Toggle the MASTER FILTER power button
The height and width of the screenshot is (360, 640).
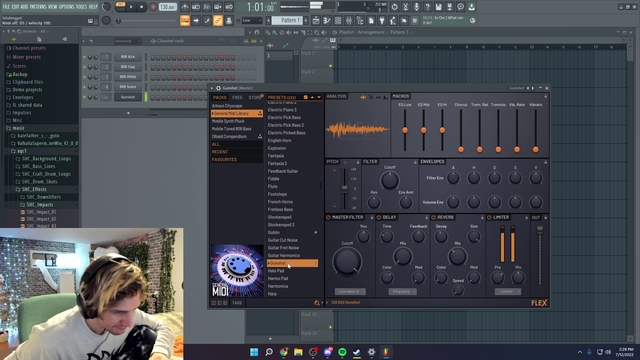pos(329,218)
